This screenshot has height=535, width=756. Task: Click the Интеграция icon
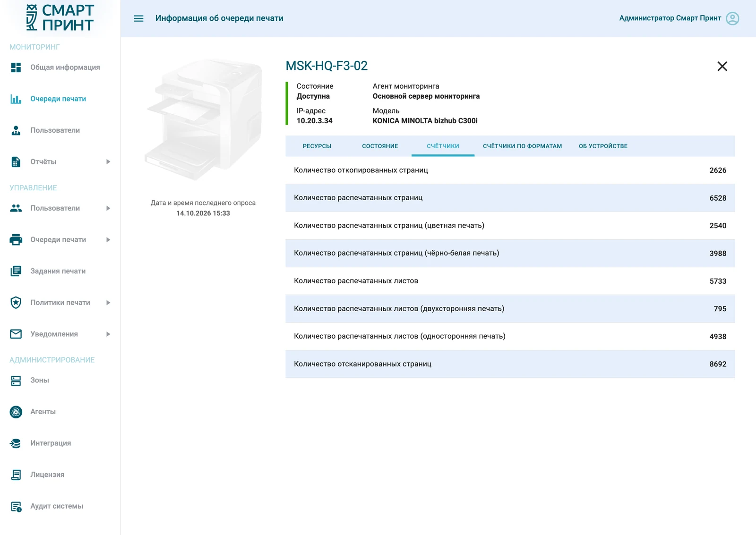tap(16, 443)
